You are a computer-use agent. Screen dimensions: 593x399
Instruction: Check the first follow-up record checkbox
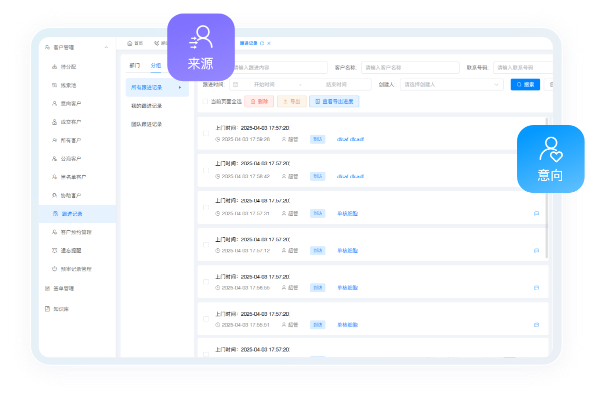pos(206,133)
